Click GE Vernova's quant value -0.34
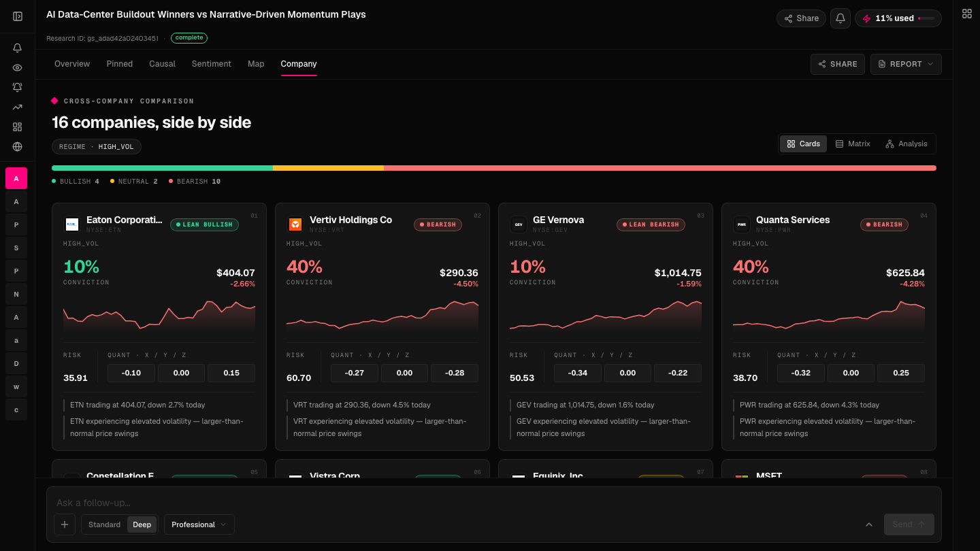The image size is (980, 551). click(578, 373)
